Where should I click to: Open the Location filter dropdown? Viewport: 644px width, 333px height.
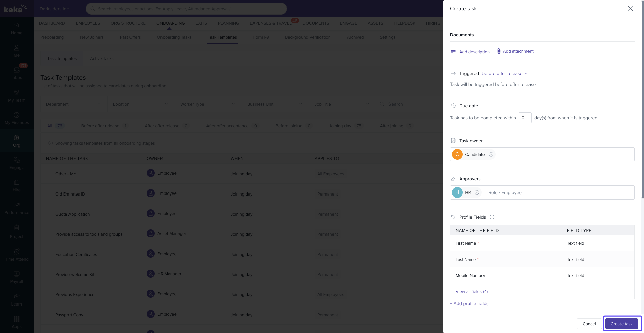click(x=140, y=104)
